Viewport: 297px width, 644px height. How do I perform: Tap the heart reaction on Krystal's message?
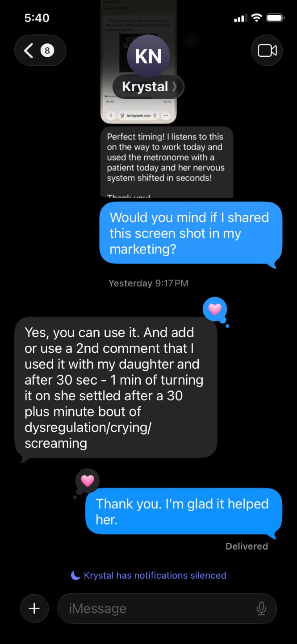(x=215, y=309)
